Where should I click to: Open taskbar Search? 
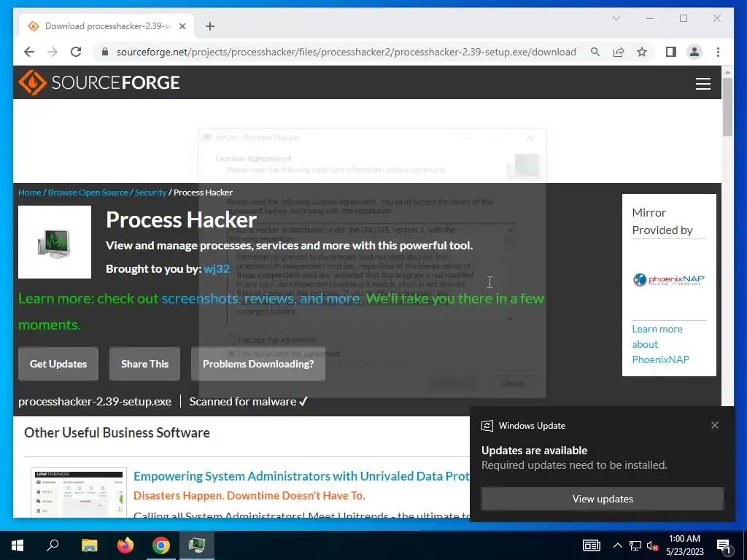click(53, 545)
